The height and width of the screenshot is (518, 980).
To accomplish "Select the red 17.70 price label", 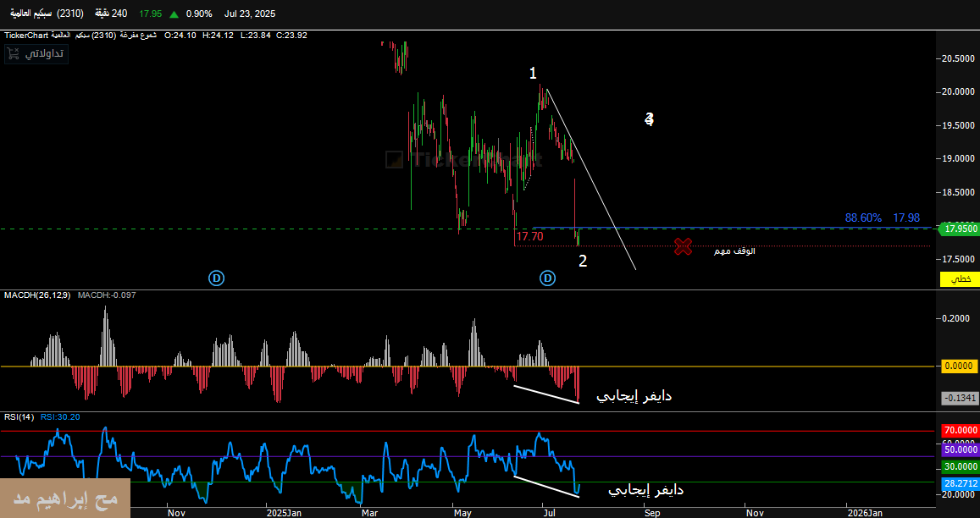I will coord(529,237).
